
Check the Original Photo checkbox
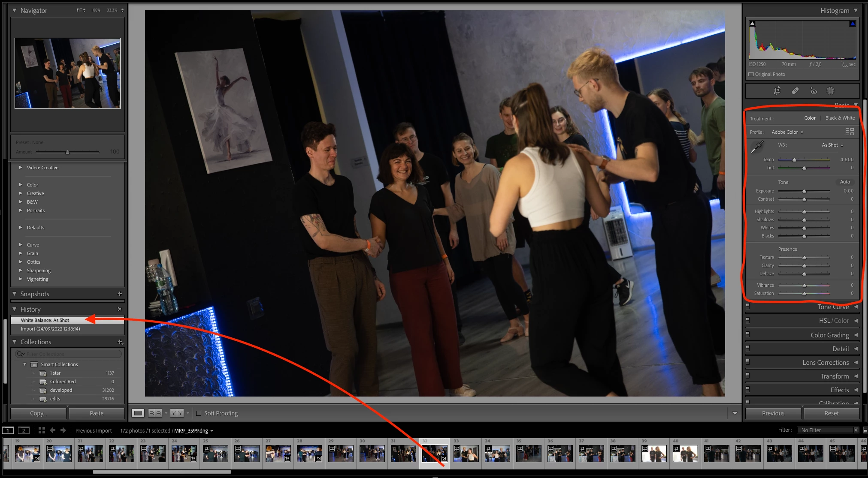coord(751,74)
